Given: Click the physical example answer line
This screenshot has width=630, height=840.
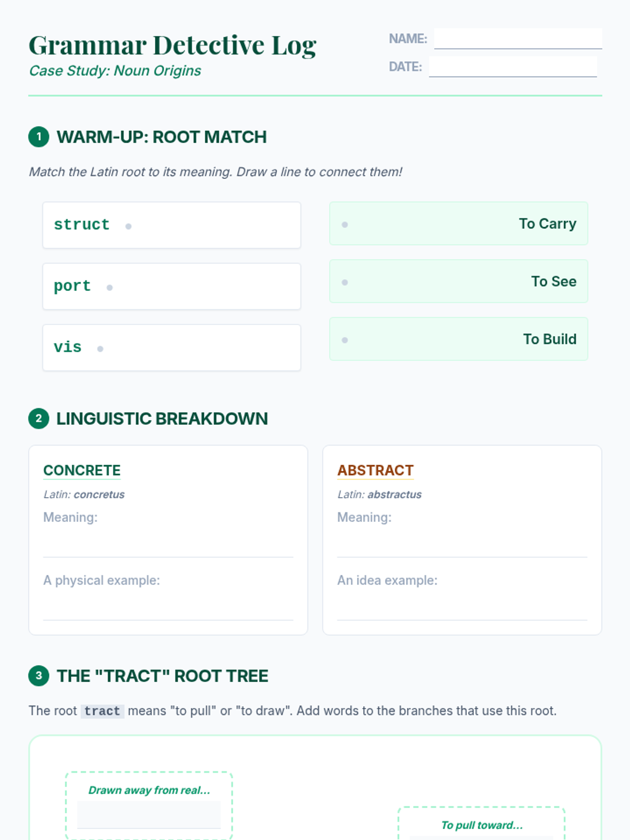Looking at the screenshot, I should pos(168,609).
